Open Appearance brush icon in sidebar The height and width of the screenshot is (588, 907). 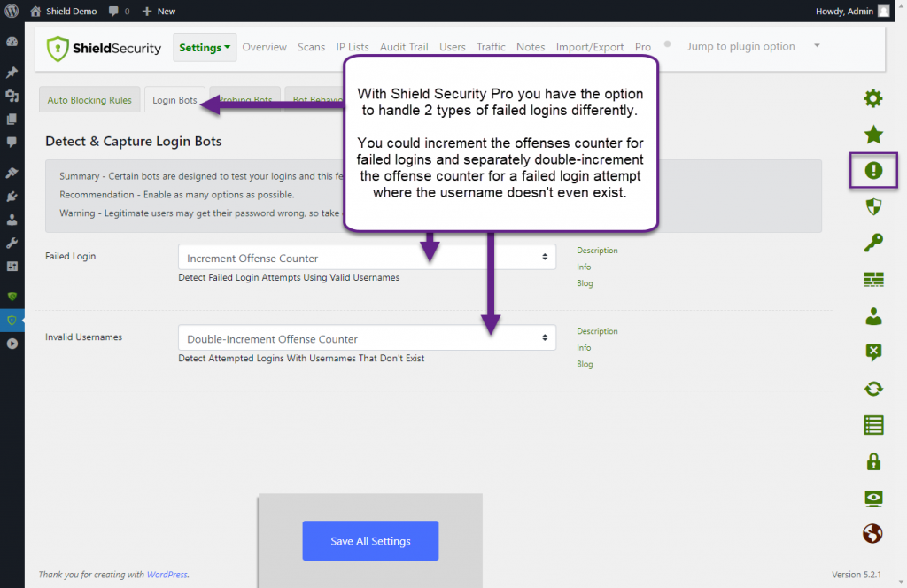(12, 173)
